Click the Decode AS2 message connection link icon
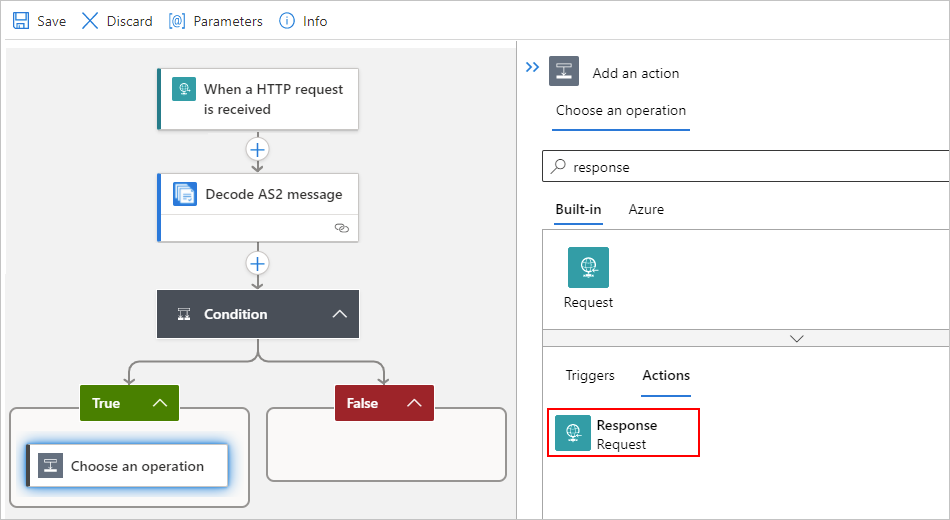 [x=342, y=228]
